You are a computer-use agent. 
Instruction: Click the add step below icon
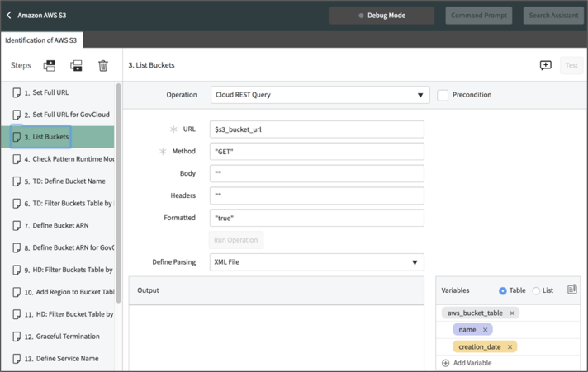(x=76, y=65)
